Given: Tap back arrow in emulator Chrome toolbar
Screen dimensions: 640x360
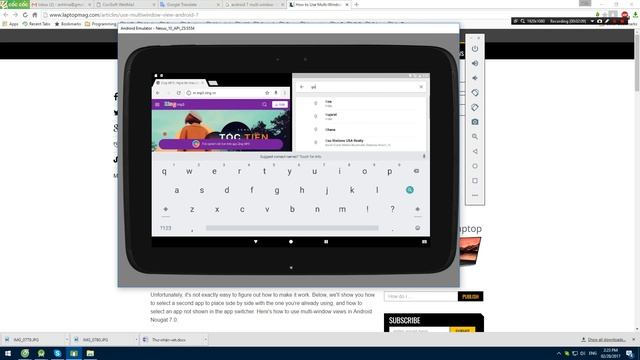Looking at the screenshot, I should click(x=158, y=93).
